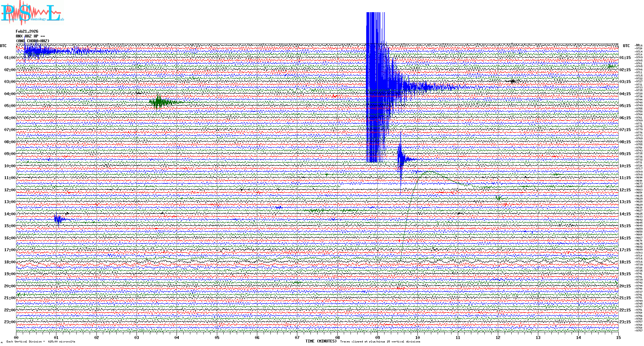The height and width of the screenshot is (346, 644).
Task: Click the traces clipped footnote text
Action: [380, 342]
